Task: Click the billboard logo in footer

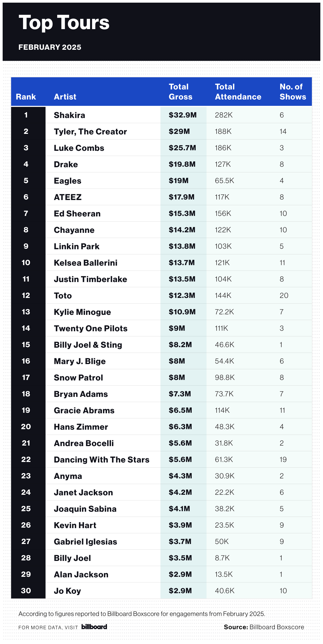Action: [x=94, y=627]
